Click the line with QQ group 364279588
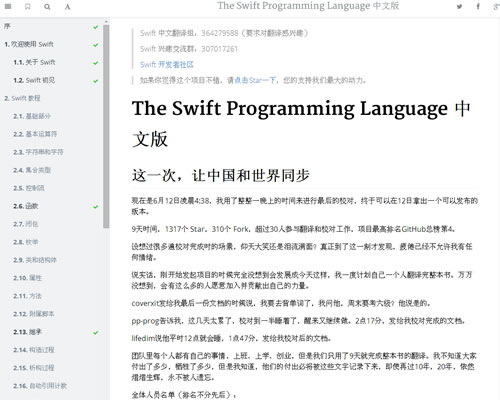500x400 pixels. [224, 33]
